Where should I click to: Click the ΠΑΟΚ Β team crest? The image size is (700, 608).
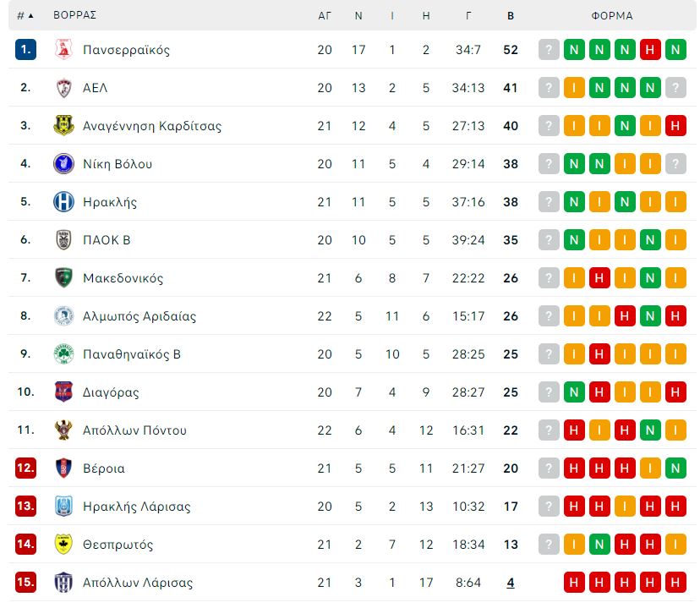pos(64,239)
